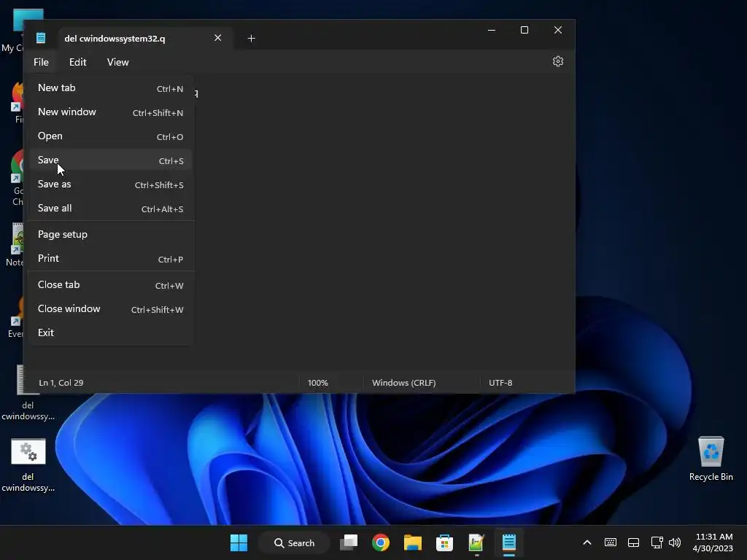
Task: Open Page setup from File menu
Action: click(x=111, y=234)
